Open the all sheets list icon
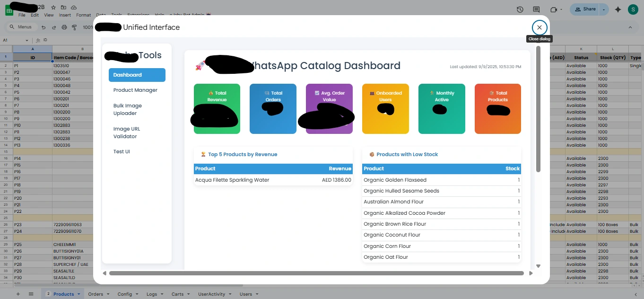 click(x=31, y=294)
